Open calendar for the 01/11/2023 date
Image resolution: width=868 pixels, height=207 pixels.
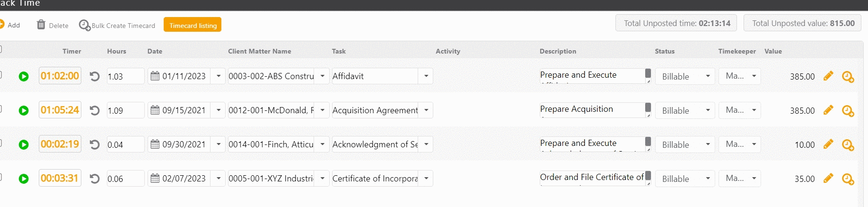155,76
